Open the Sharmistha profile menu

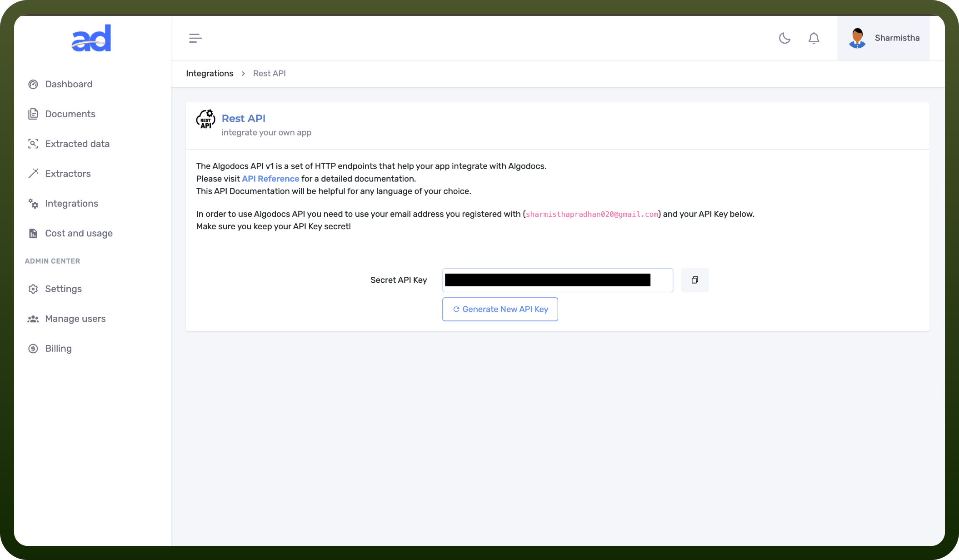point(884,38)
